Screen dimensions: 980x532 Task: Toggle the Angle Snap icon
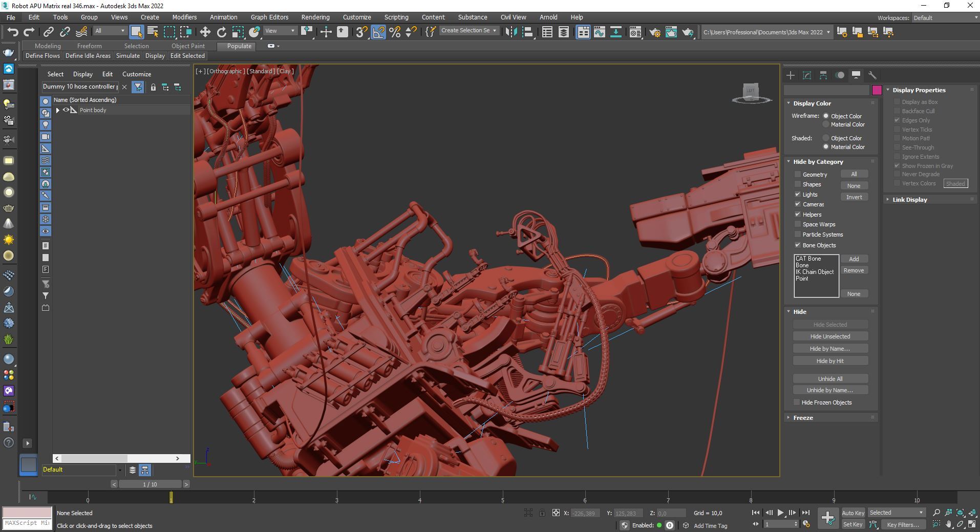click(378, 32)
